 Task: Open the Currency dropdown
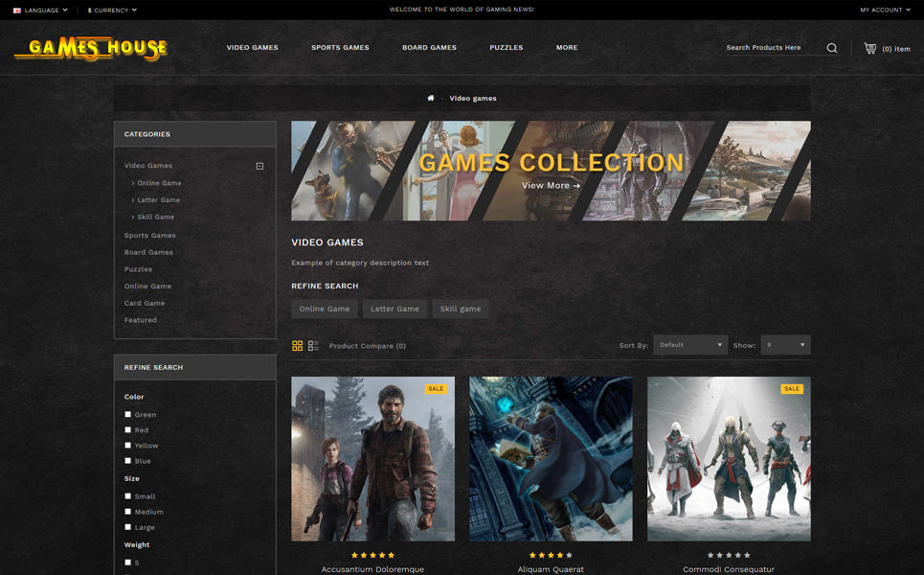click(x=112, y=10)
